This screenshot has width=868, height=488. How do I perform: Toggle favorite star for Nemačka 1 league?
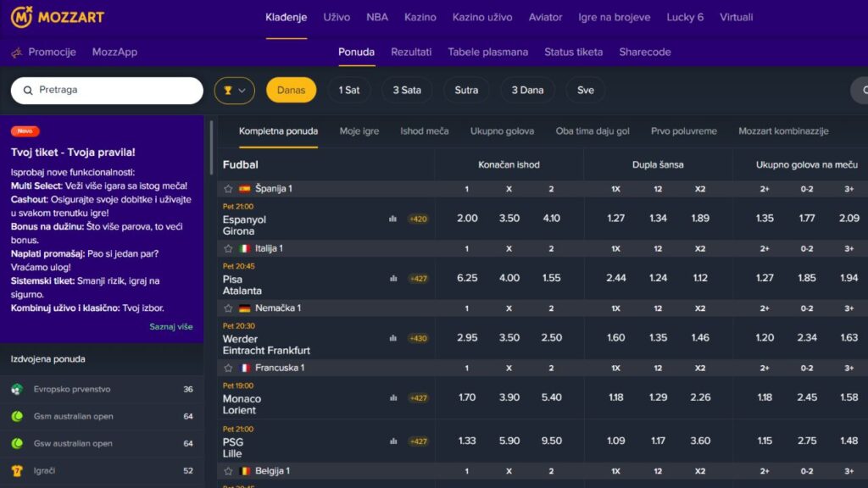pyautogui.click(x=228, y=308)
